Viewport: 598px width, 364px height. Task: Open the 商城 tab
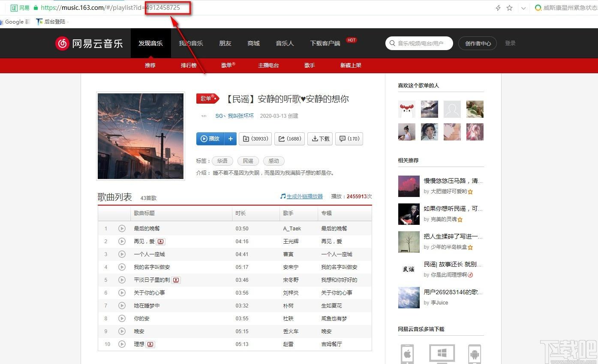coord(253,43)
